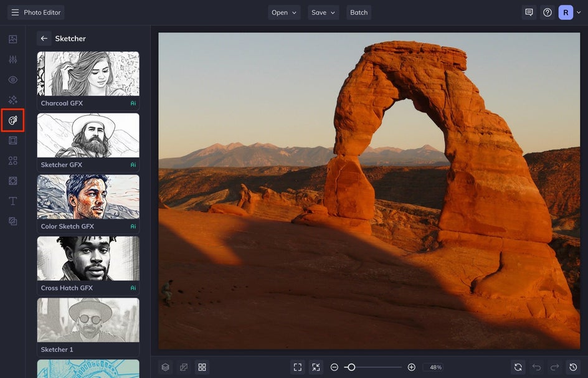Toggle the grid view icon in bottom bar
Viewport: 588px width, 378px height.
click(202, 367)
